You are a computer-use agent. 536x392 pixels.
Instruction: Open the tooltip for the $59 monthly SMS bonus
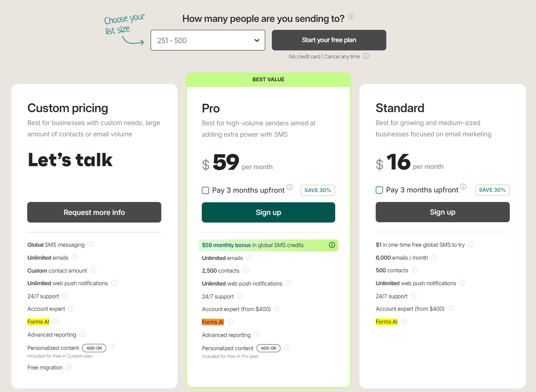(x=332, y=245)
